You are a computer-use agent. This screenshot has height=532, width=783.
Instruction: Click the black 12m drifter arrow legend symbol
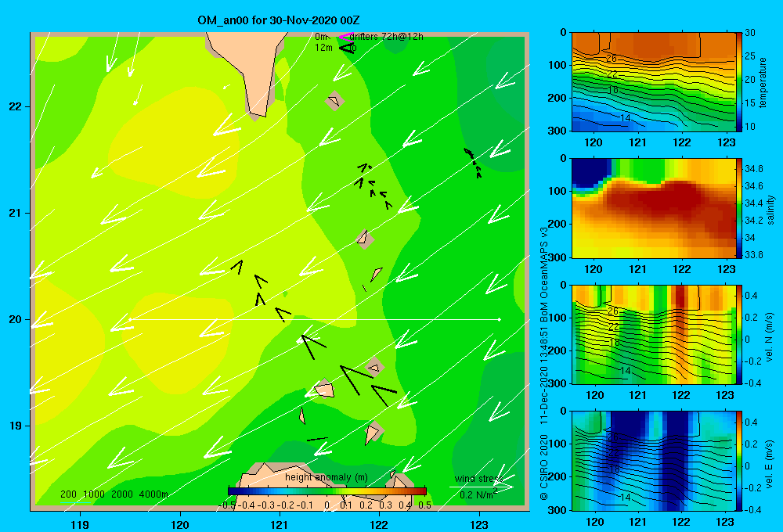(347, 48)
